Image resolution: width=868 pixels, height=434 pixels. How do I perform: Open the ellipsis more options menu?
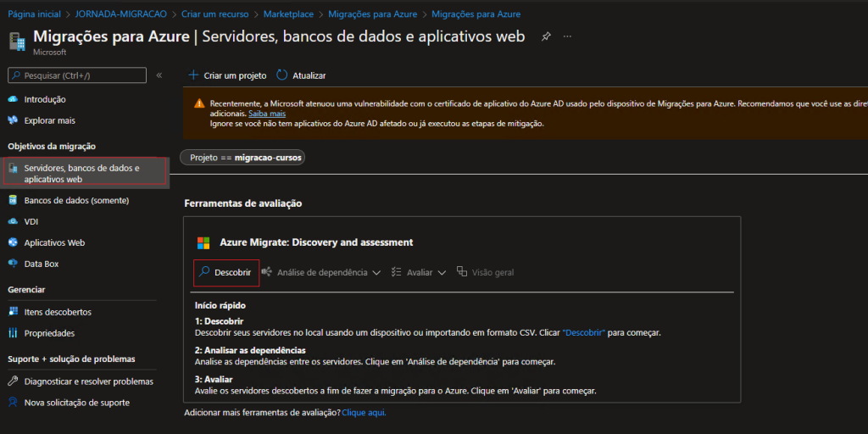tap(567, 37)
